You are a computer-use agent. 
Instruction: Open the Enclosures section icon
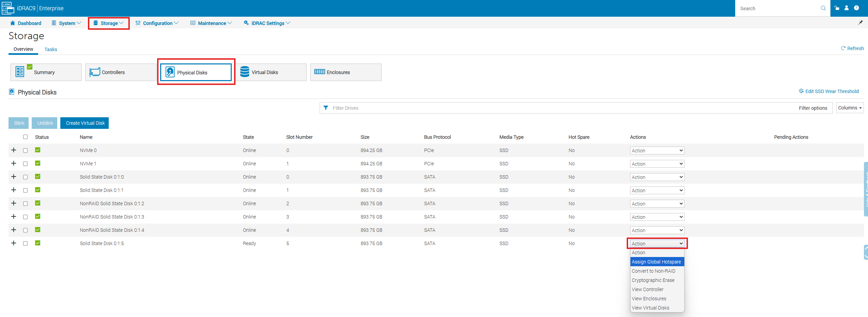319,72
